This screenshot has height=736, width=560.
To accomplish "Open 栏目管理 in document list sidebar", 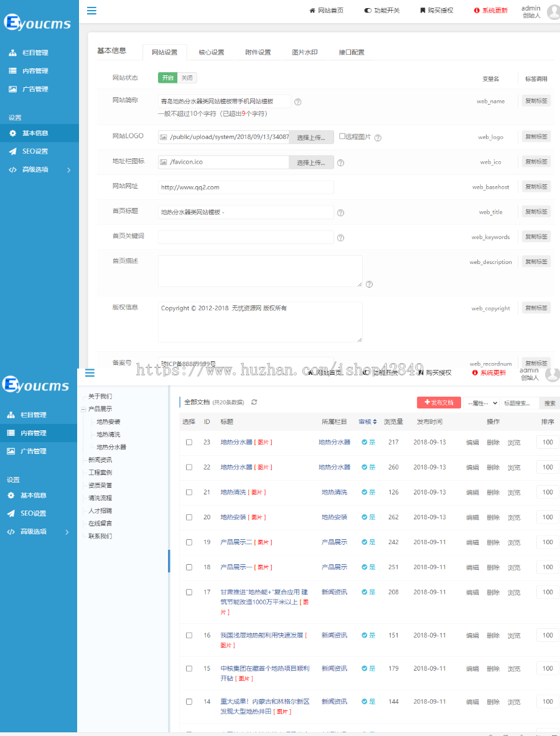I will tap(39, 415).
